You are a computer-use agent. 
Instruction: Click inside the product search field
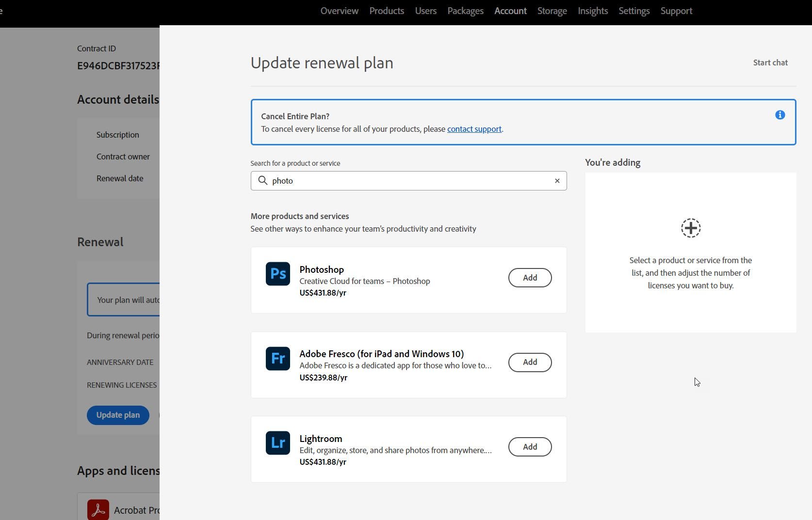point(407,180)
